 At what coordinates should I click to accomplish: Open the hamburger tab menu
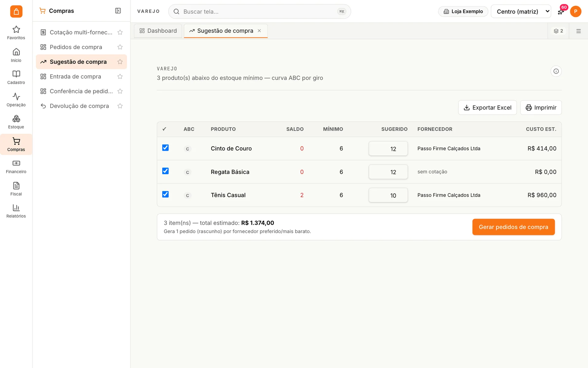pos(579,31)
